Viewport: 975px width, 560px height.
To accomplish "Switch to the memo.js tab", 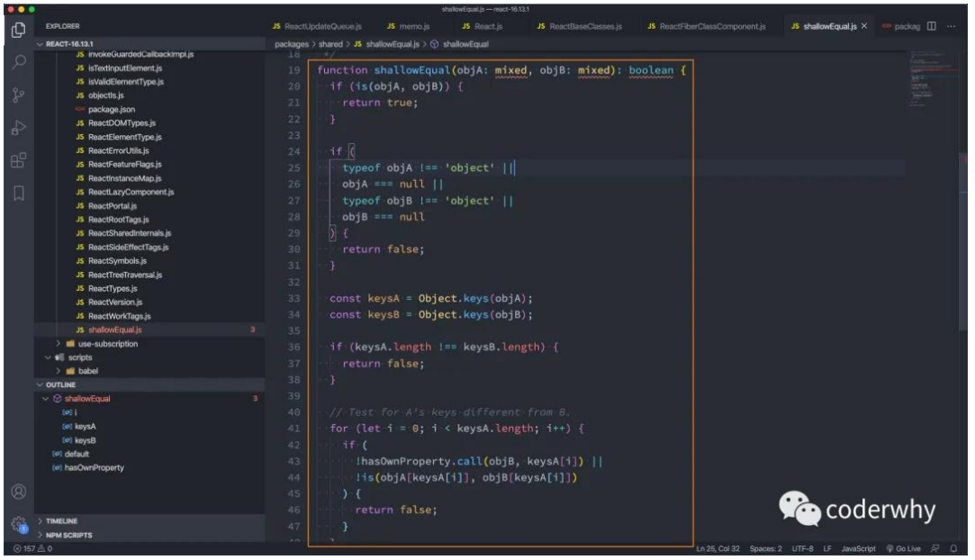I will pyautogui.click(x=408, y=26).
